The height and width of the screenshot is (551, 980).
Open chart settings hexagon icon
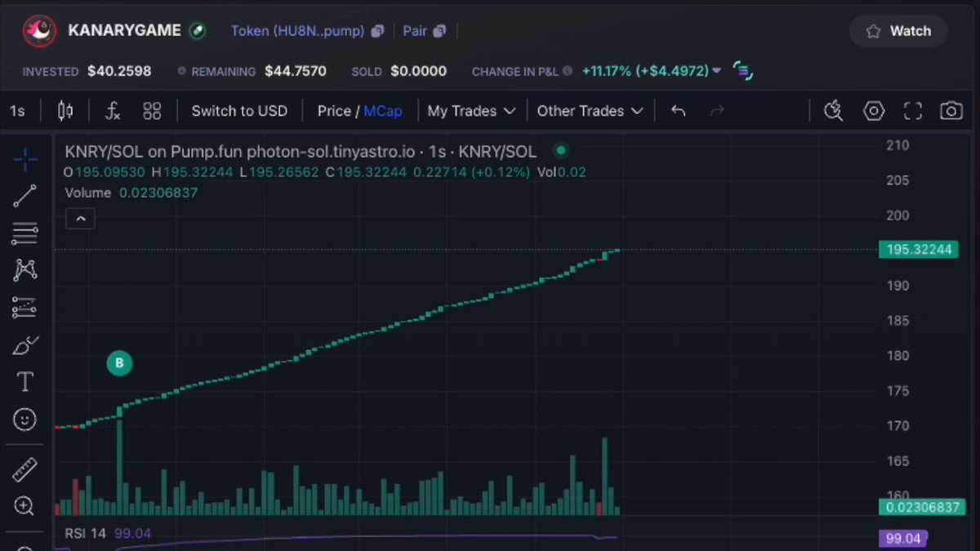pos(874,111)
